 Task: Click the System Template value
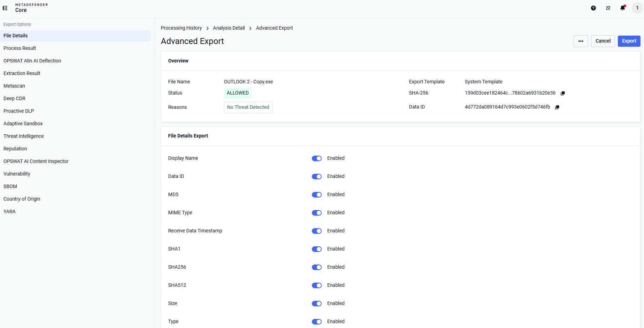pyautogui.click(x=484, y=82)
